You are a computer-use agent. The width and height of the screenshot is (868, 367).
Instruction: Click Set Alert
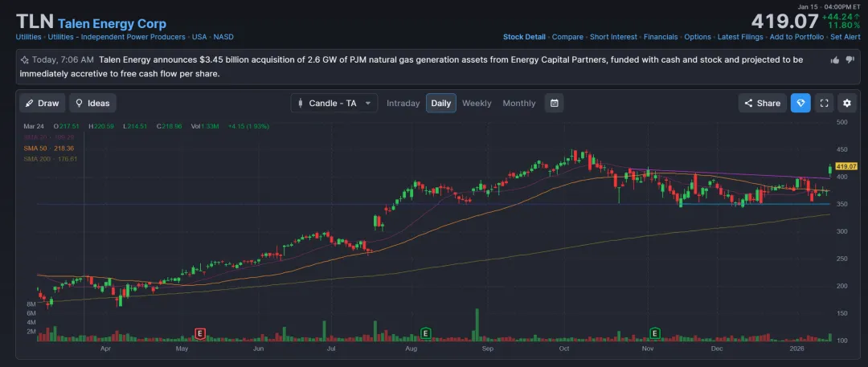coord(845,37)
